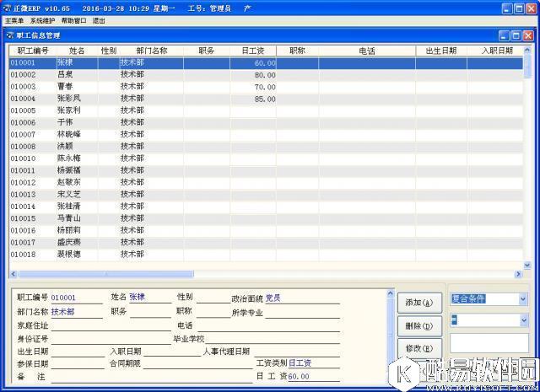Click the 职工编号 field showing 010001

click(x=77, y=298)
